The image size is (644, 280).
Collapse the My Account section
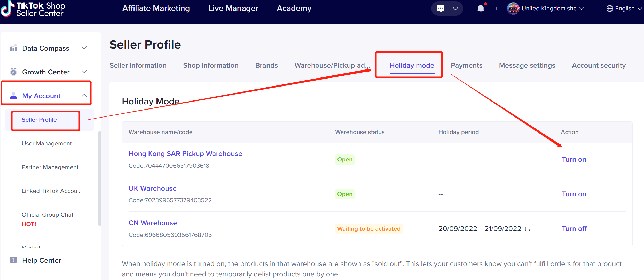pos(84,96)
